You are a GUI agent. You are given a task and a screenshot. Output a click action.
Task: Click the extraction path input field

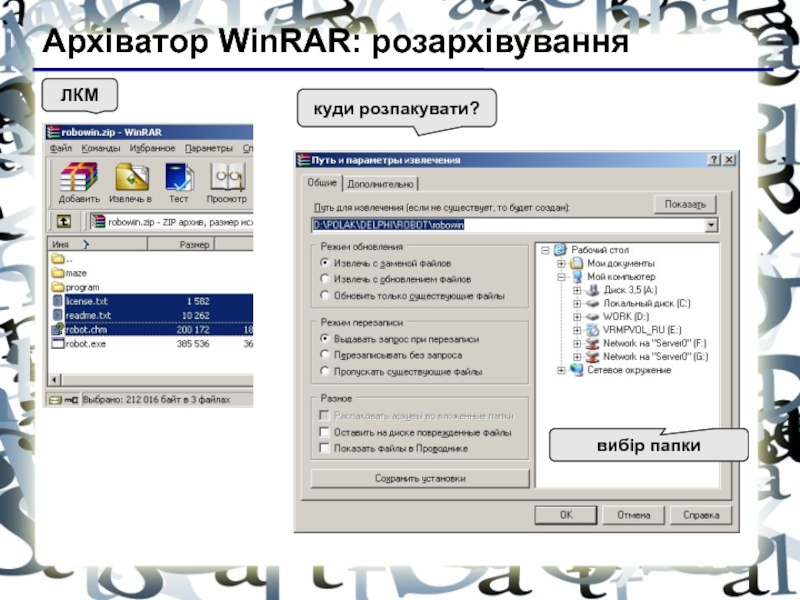point(508,225)
